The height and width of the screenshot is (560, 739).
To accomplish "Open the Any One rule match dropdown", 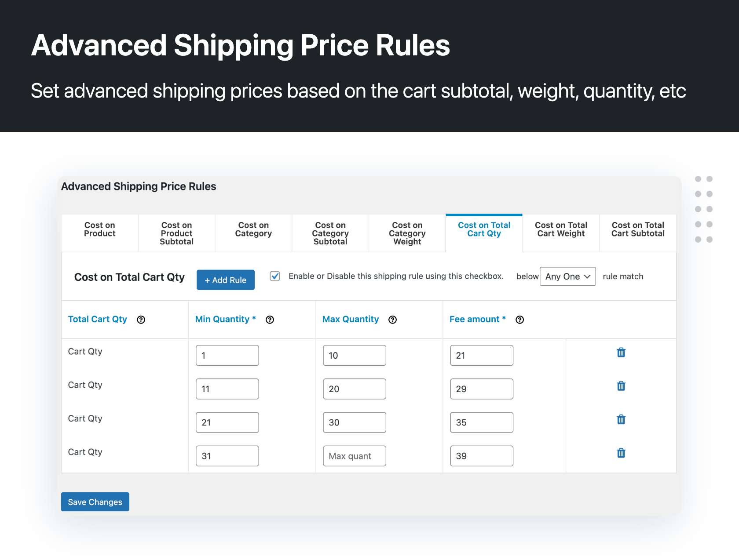I will [x=567, y=276].
